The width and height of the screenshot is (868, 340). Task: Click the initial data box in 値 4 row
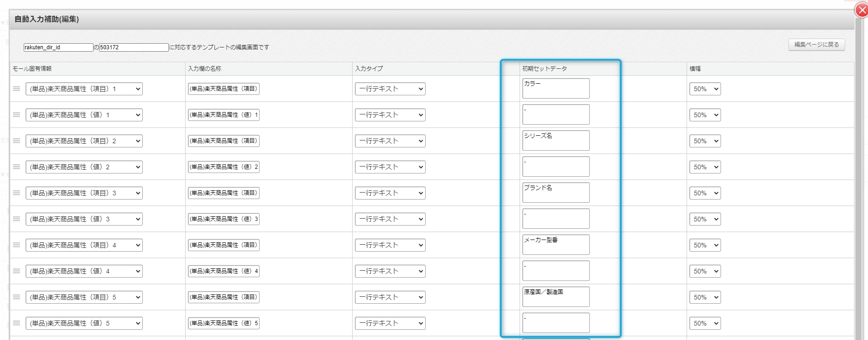pos(556,271)
